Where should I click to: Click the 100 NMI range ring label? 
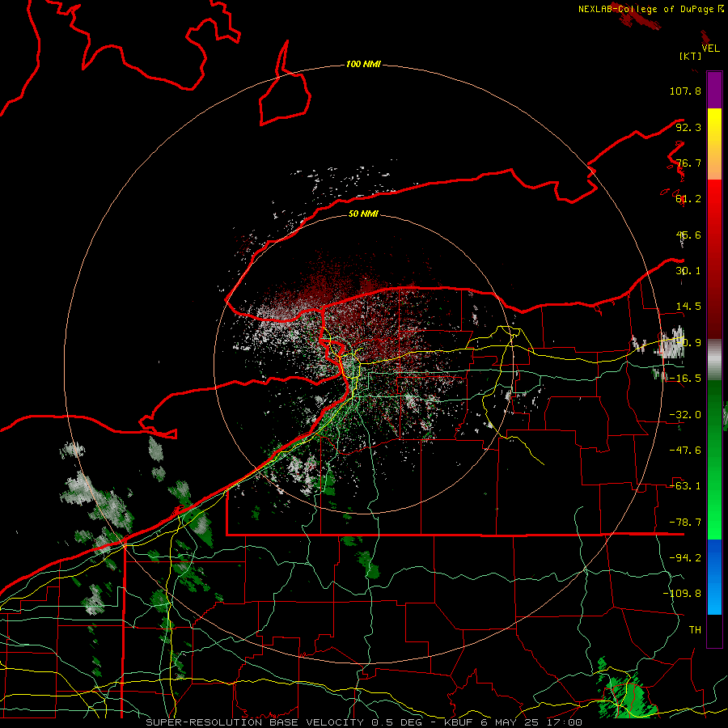click(363, 64)
